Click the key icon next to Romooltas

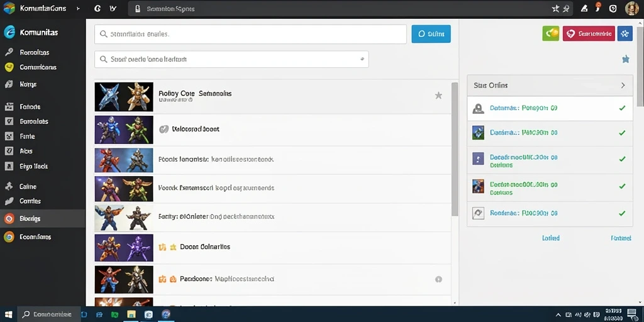click(x=9, y=52)
